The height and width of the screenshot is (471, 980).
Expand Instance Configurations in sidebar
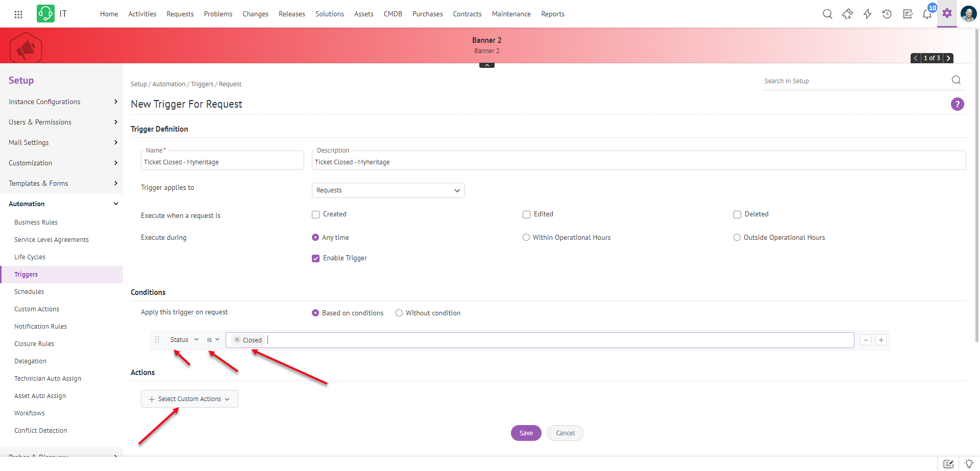(x=63, y=102)
